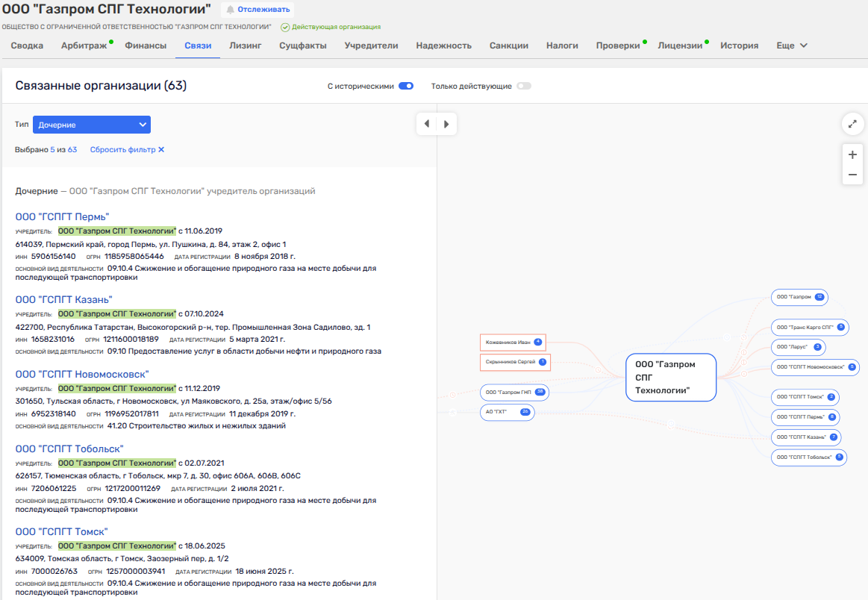Select the central ООО "Газпром СПГ Технологии" node
The width and height of the screenshot is (868, 600).
click(670, 377)
